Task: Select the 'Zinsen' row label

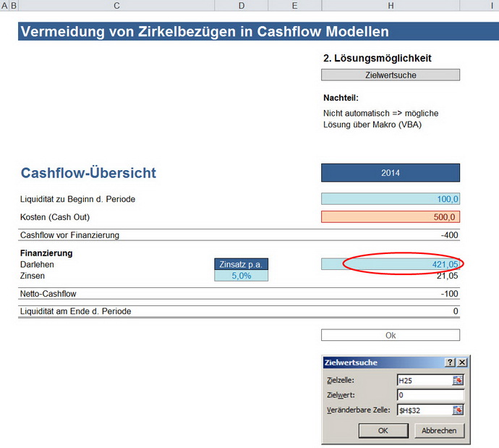Action: coord(33,276)
